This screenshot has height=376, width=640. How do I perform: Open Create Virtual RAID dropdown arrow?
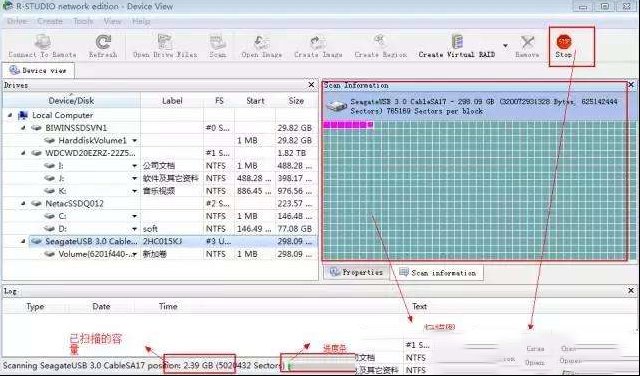(x=505, y=46)
